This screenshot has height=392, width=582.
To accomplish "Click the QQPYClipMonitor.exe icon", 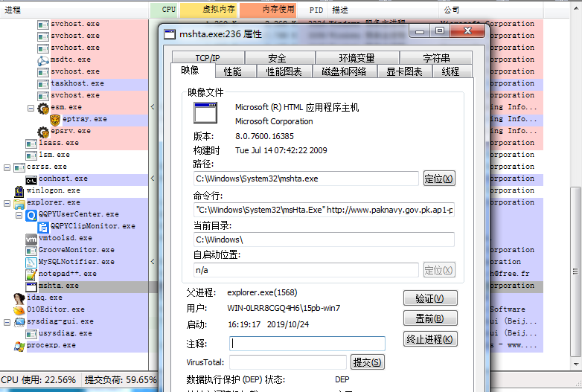I will (x=43, y=228).
